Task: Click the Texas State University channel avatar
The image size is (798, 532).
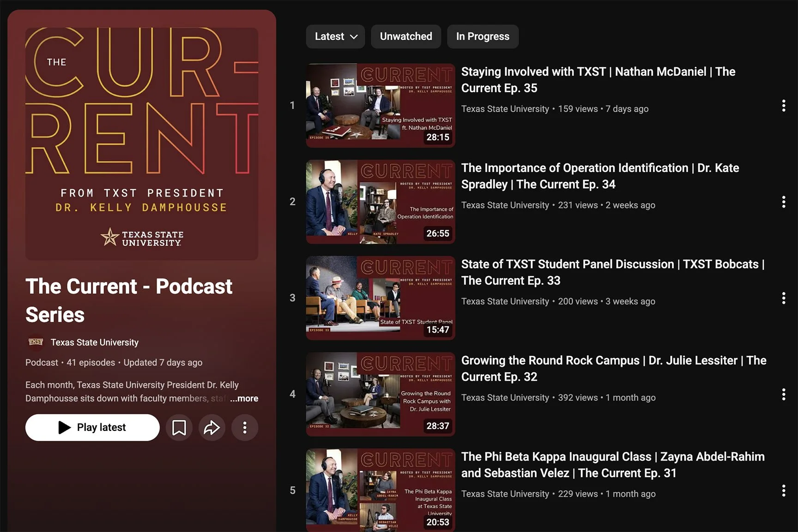Action: (36, 342)
